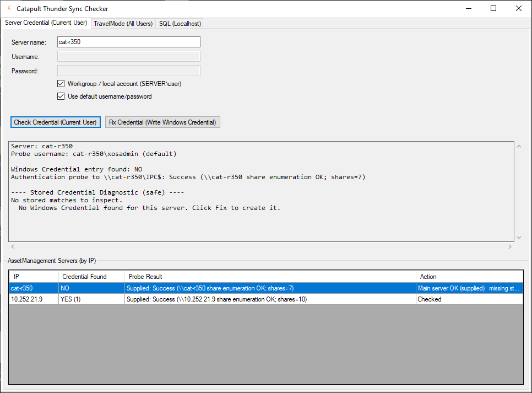Click the 'Probe username' log line
The height and width of the screenshot is (393, 532).
point(94,154)
